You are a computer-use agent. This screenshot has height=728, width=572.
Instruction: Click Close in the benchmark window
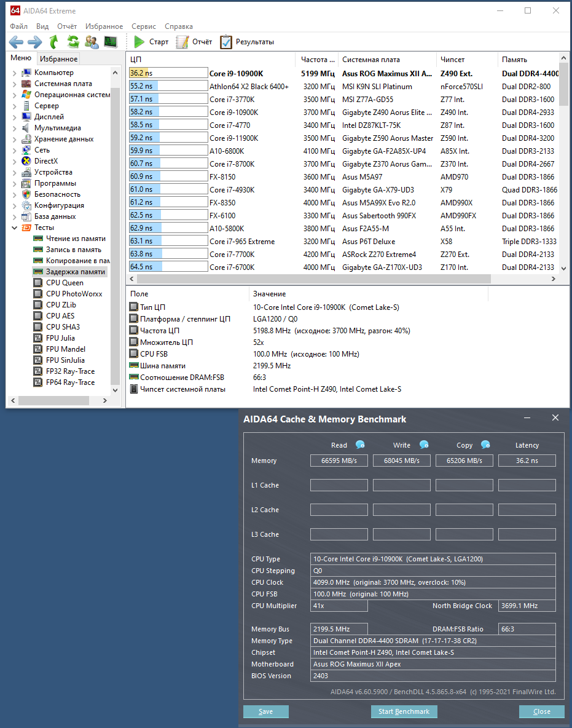tap(542, 711)
